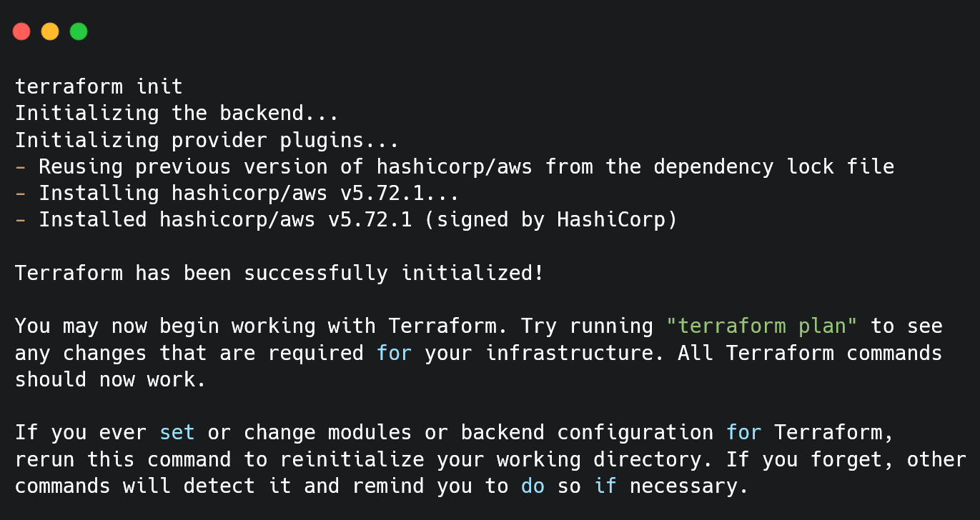Click the words "dependency lock file"
This screenshot has width=980, height=520.
(x=774, y=167)
